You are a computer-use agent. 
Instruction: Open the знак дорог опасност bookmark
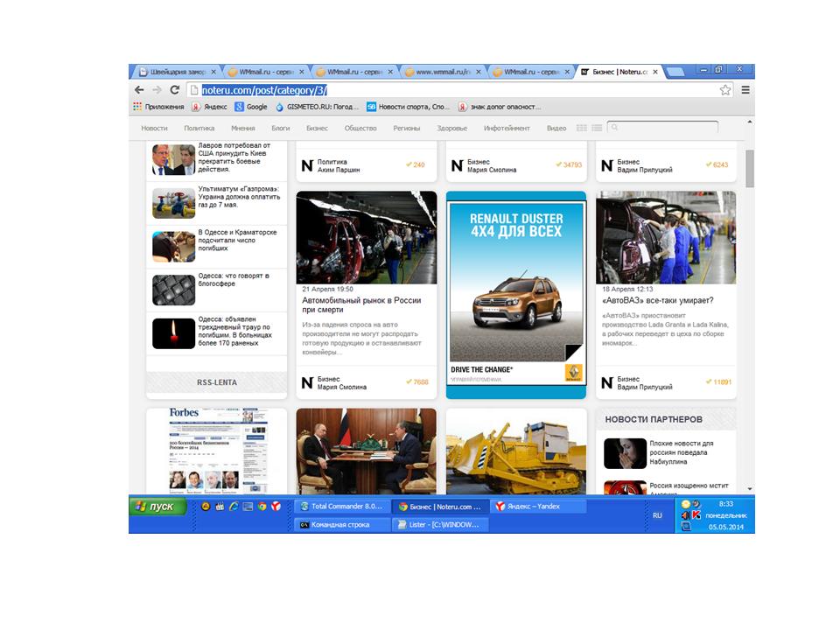pos(500,107)
